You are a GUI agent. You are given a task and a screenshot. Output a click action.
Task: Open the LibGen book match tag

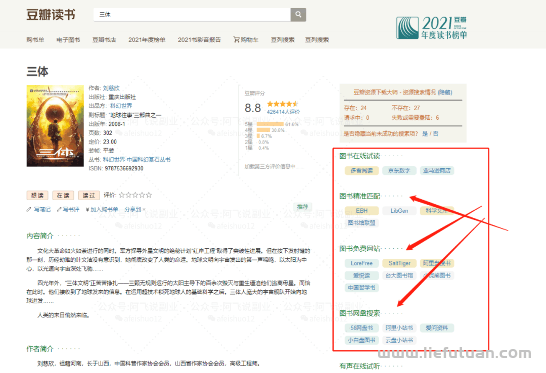(399, 211)
